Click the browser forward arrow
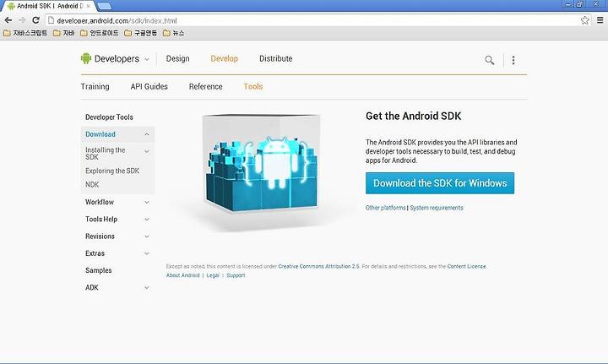The height and width of the screenshot is (364, 608). [x=22, y=20]
